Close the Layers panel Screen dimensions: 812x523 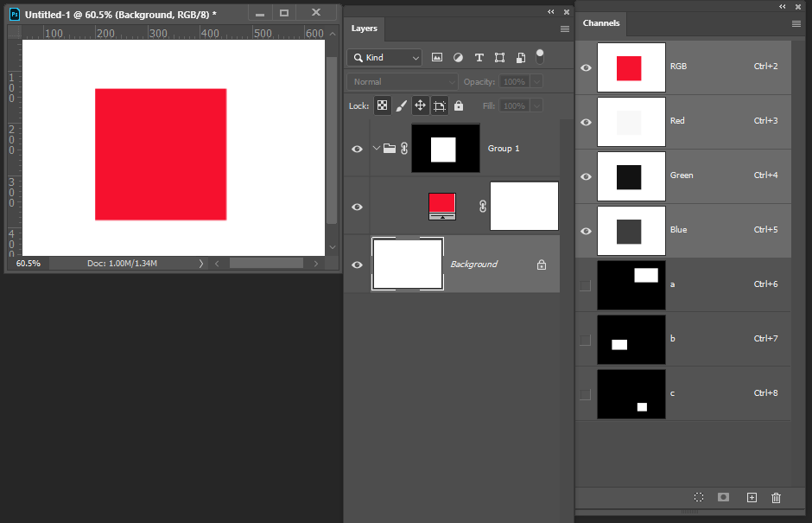[x=567, y=11]
